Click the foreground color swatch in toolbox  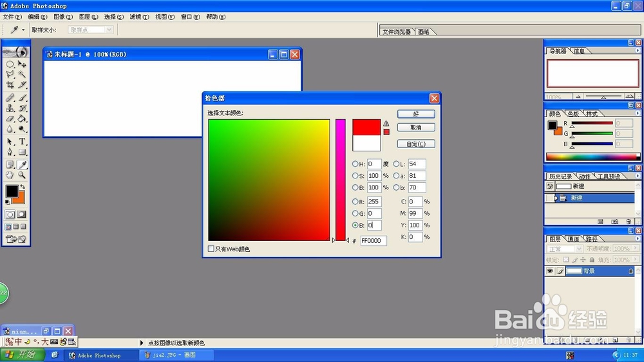[12, 191]
